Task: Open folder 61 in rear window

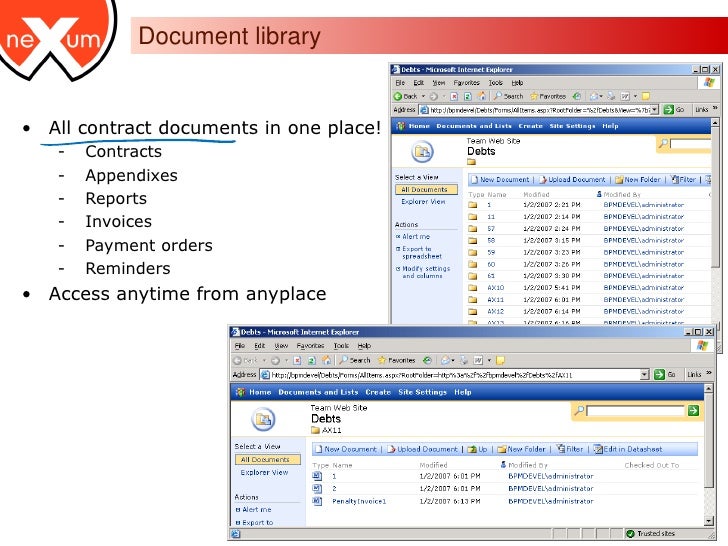Action: pos(491,276)
